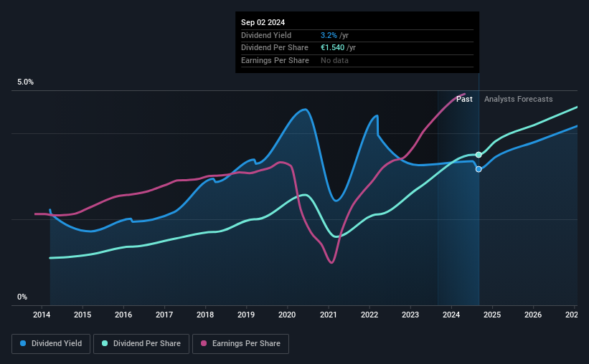Click the 3.2% dividend yield value in tooltip
This screenshot has height=364, width=589.
[x=329, y=35]
